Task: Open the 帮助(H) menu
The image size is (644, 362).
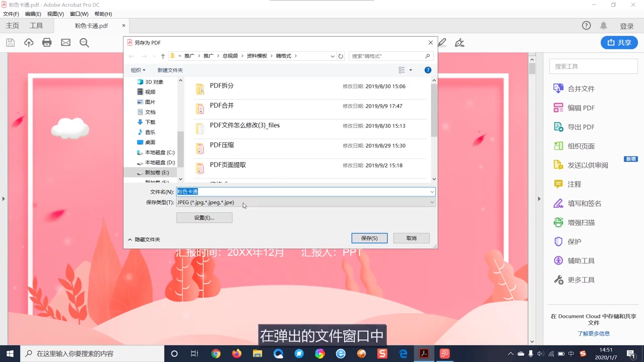Action: click(103, 14)
